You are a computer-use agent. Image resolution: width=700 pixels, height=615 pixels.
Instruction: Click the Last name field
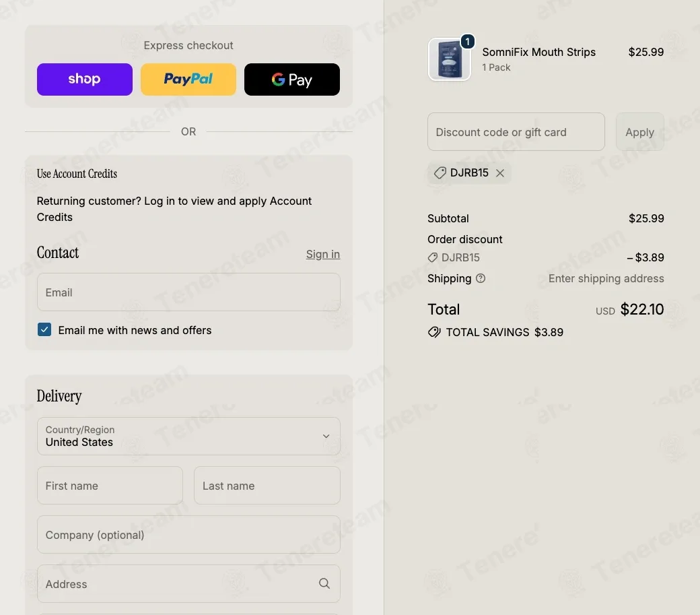(x=267, y=486)
